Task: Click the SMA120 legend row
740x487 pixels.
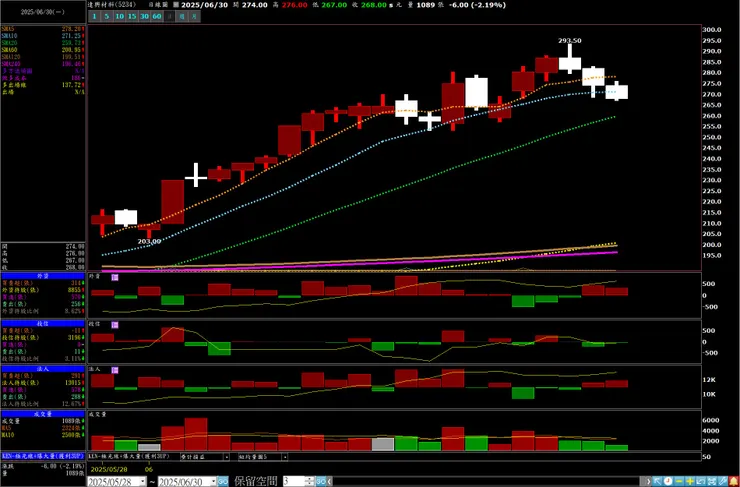Action: pyautogui.click(x=43, y=57)
